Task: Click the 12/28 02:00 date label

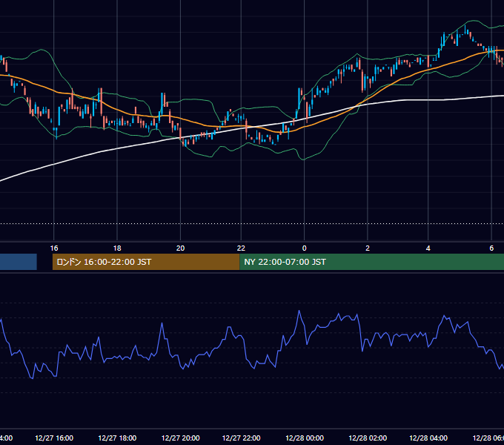Action: point(368,438)
